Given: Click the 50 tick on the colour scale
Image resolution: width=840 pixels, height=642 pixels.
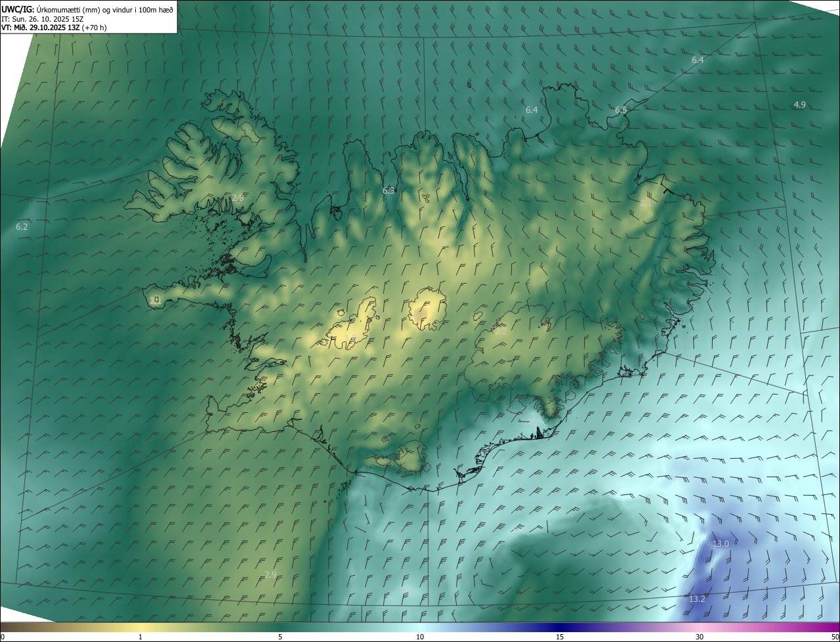Looking at the screenshot, I should click(835, 637).
